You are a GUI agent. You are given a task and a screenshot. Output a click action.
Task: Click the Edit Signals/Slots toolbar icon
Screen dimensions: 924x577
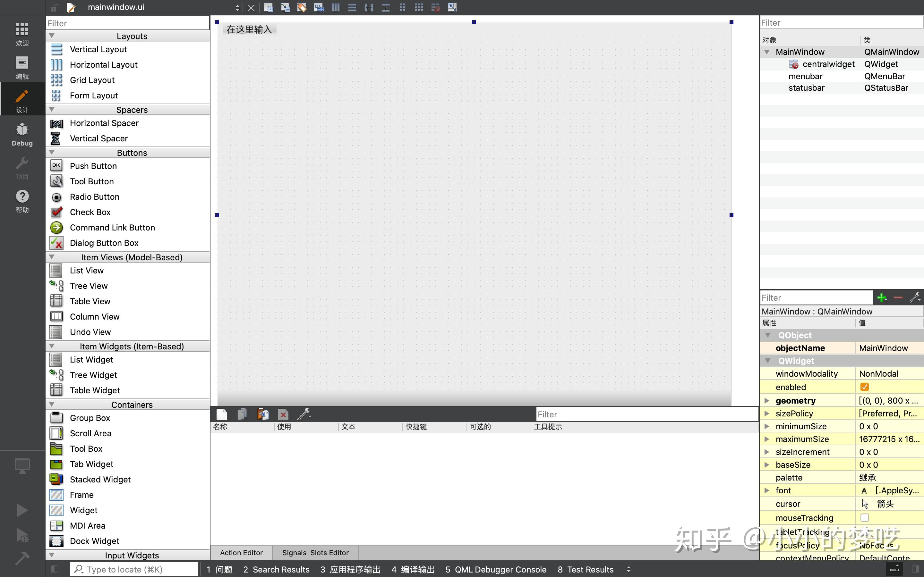pyautogui.click(x=285, y=7)
